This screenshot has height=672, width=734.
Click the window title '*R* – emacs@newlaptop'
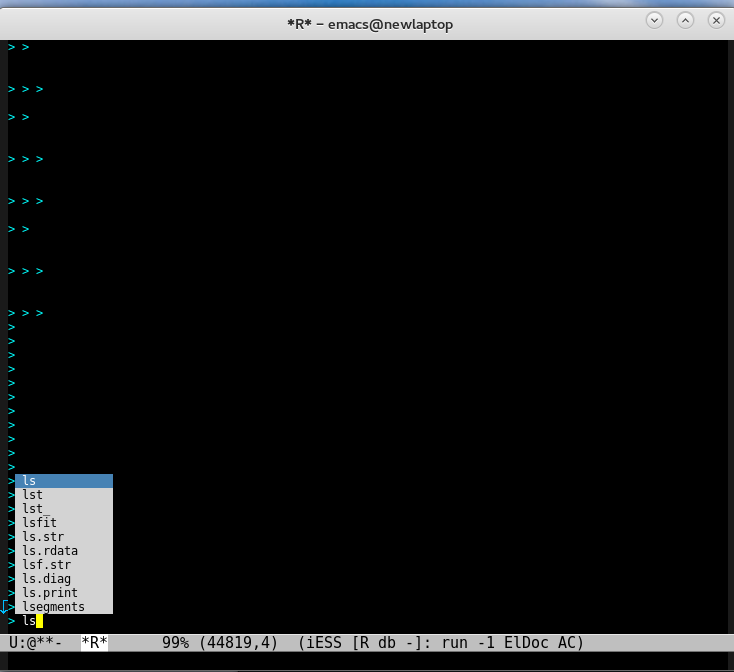[370, 24]
